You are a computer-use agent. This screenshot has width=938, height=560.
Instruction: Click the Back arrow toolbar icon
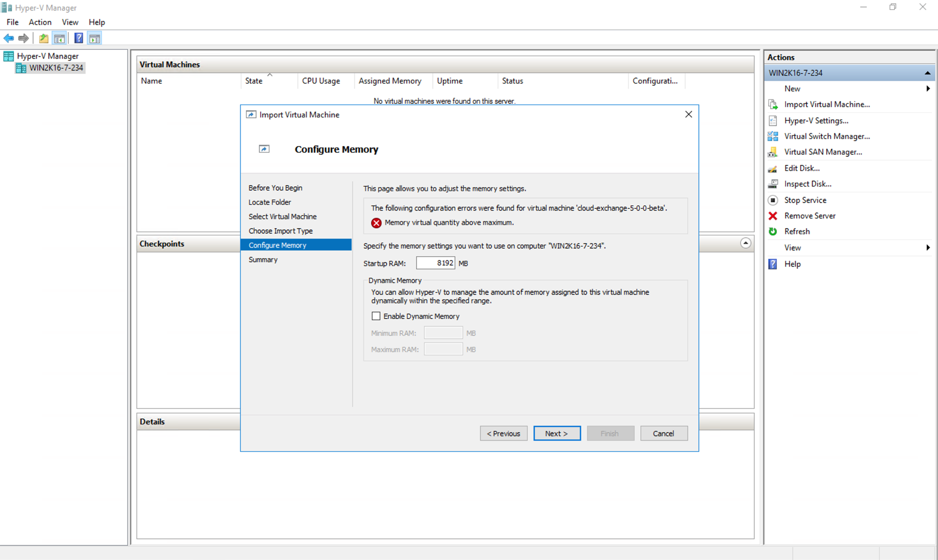click(9, 38)
